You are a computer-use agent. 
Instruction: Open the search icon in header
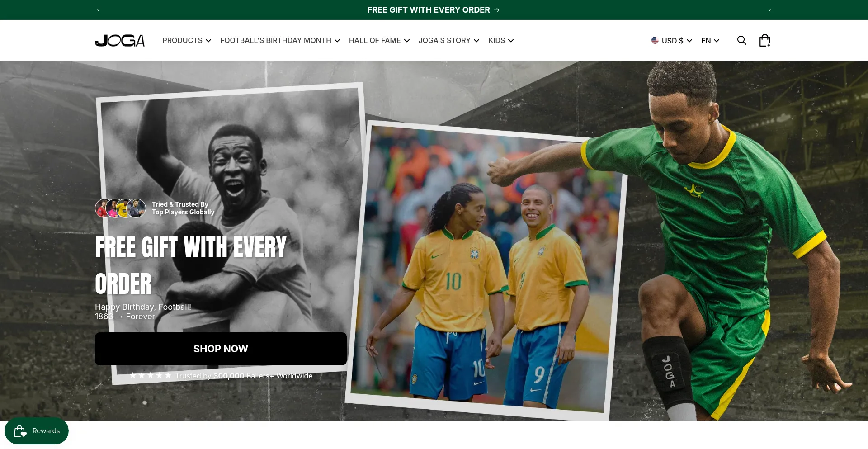[x=741, y=41]
